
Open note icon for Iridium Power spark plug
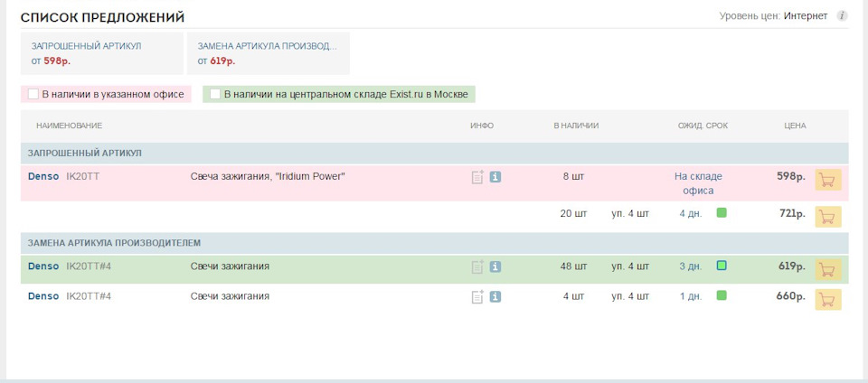click(477, 177)
